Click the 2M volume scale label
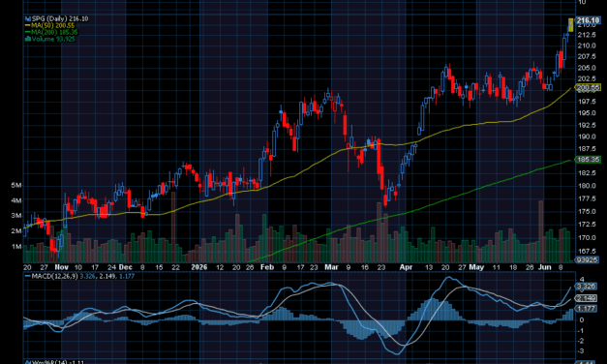Image resolution: width=607 pixels, height=364 pixels. tap(16, 231)
